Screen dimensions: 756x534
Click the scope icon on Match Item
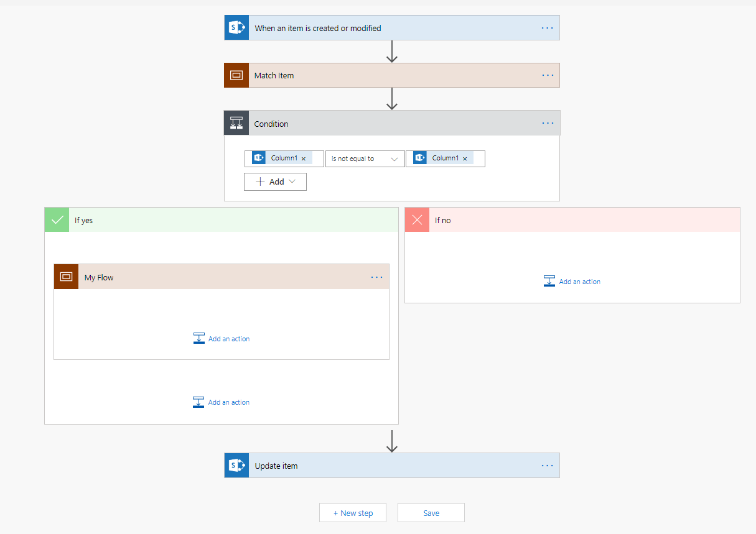coord(236,75)
